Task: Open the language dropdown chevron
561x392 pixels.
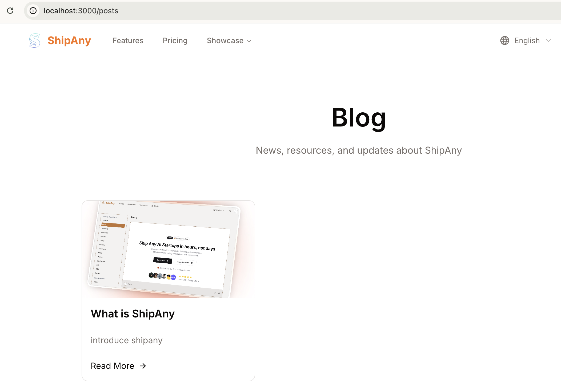Action: click(548, 40)
